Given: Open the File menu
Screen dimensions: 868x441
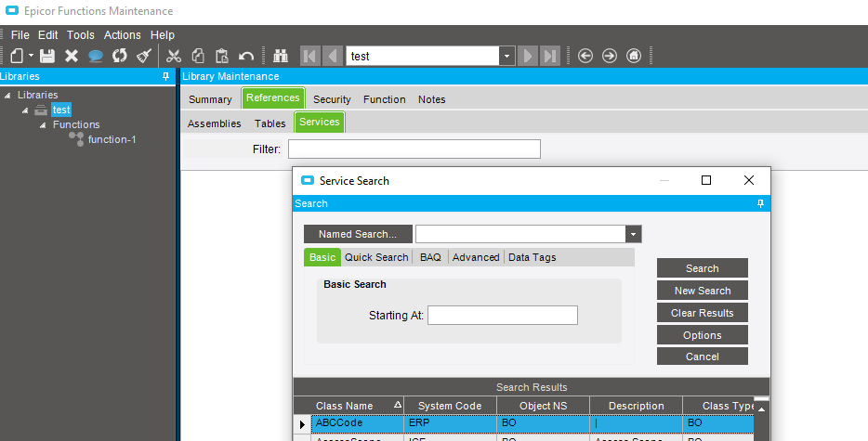Looking at the screenshot, I should pos(20,35).
